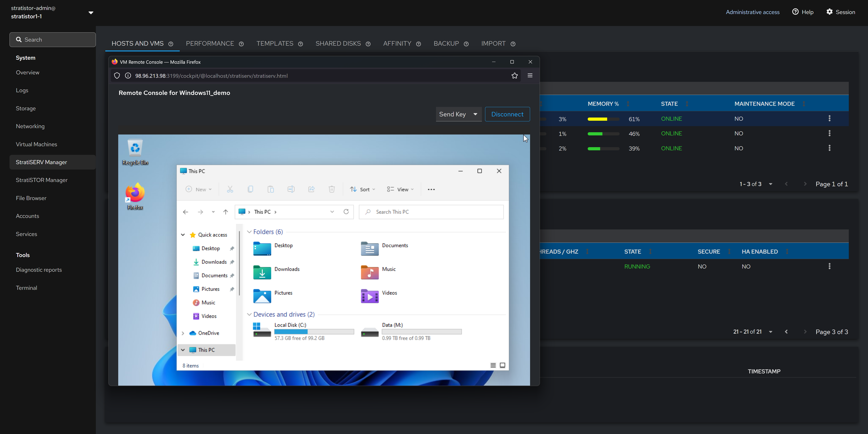Open the three-dot menu for RUNNING VM row
Screen dimensions: 868x434
click(x=829, y=266)
